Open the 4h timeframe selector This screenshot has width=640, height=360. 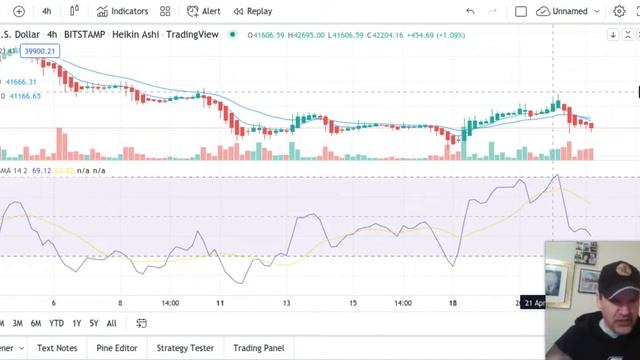pos(47,11)
